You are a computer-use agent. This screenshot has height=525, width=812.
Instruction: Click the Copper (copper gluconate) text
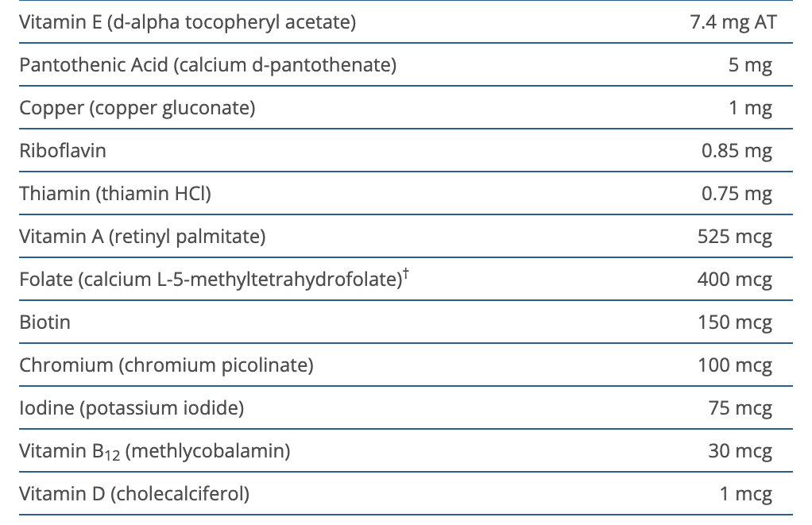pos(137,107)
